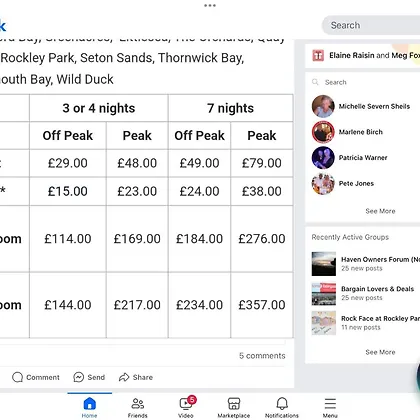This screenshot has width=420, height=420.
Task: Click the contacts Search field
Action: [x=363, y=82]
